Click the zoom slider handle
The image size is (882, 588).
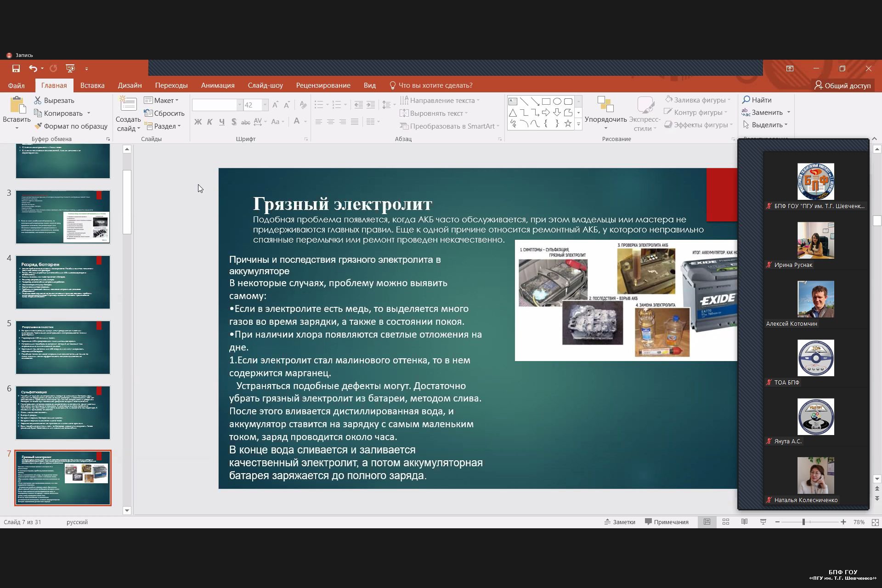[x=803, y=522]
